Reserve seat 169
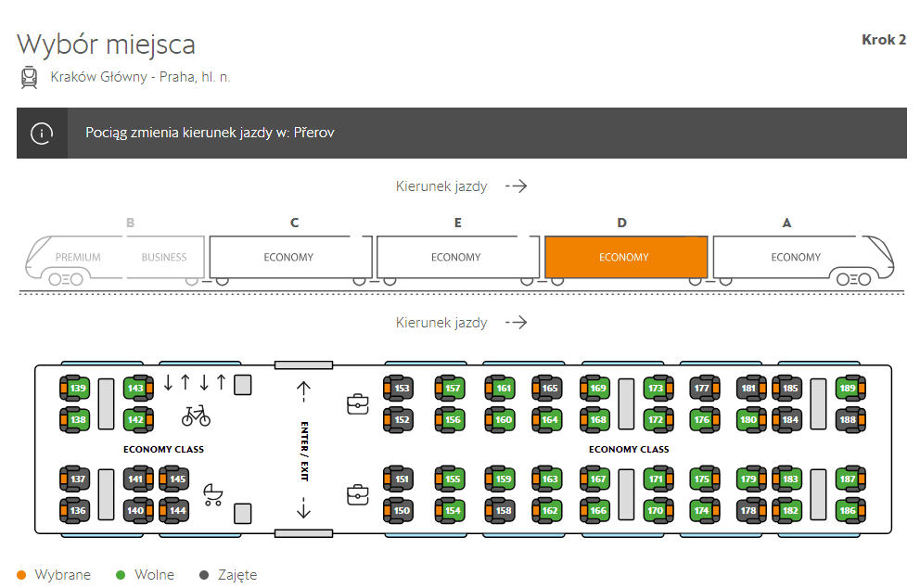This screenshot has width=920, height=588. pyautogui.click(x=595, y=388)
